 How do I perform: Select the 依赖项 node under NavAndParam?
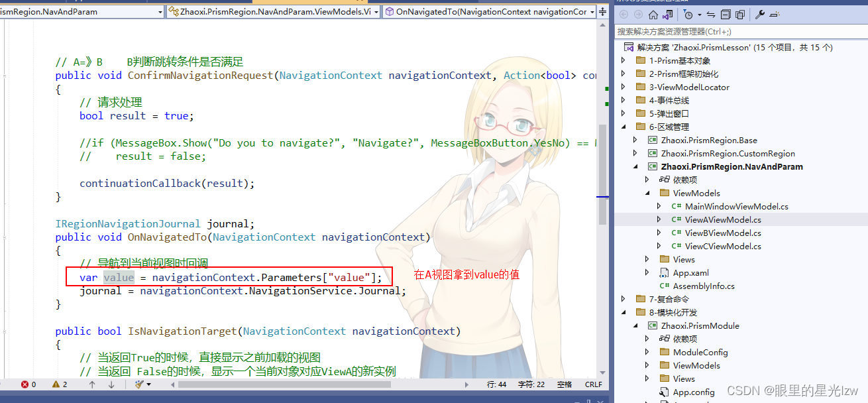pos(684,180)
